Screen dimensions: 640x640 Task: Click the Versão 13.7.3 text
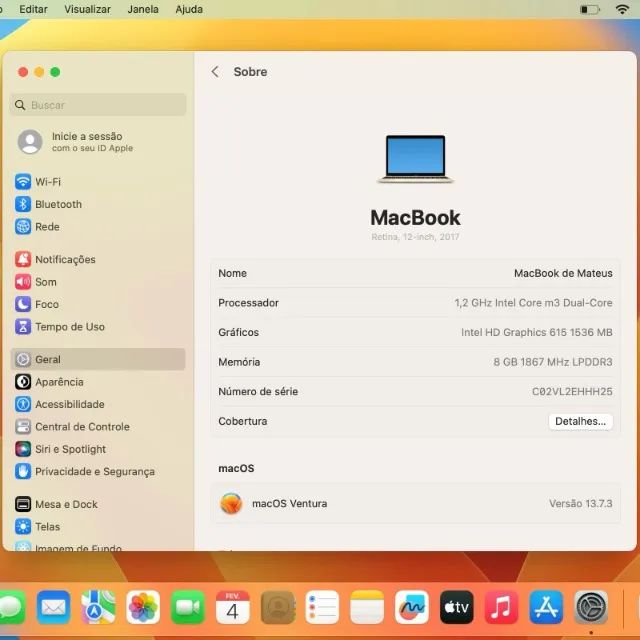pos(580,503)
